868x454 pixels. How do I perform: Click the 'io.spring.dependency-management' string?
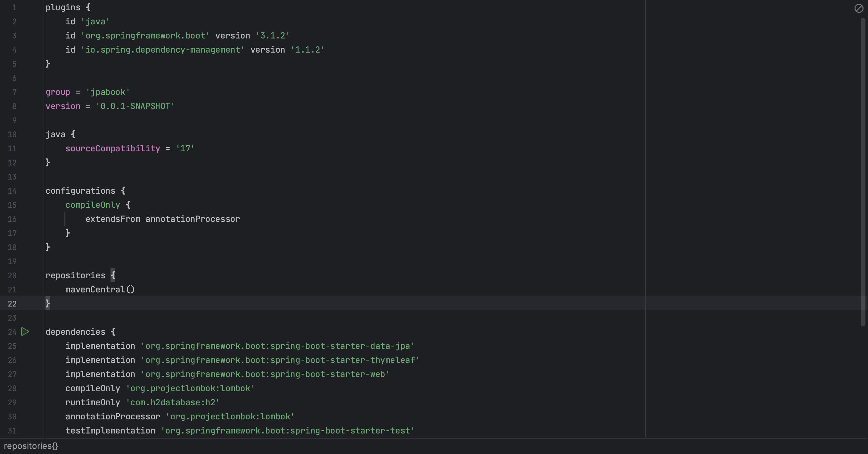click(163, 50)
